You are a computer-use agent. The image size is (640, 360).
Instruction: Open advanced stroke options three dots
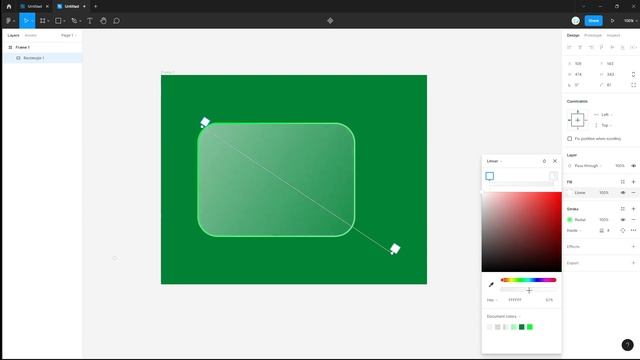click(x=633, y=230)
